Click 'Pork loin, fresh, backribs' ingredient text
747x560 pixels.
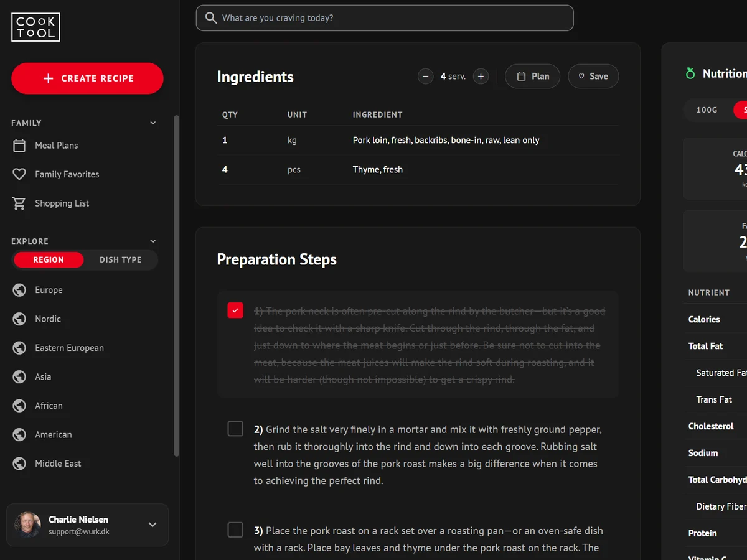(446, 141)
